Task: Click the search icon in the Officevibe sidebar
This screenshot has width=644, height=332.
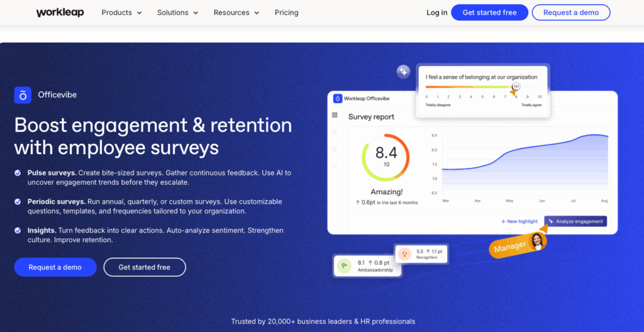Action: click(335, 165)
